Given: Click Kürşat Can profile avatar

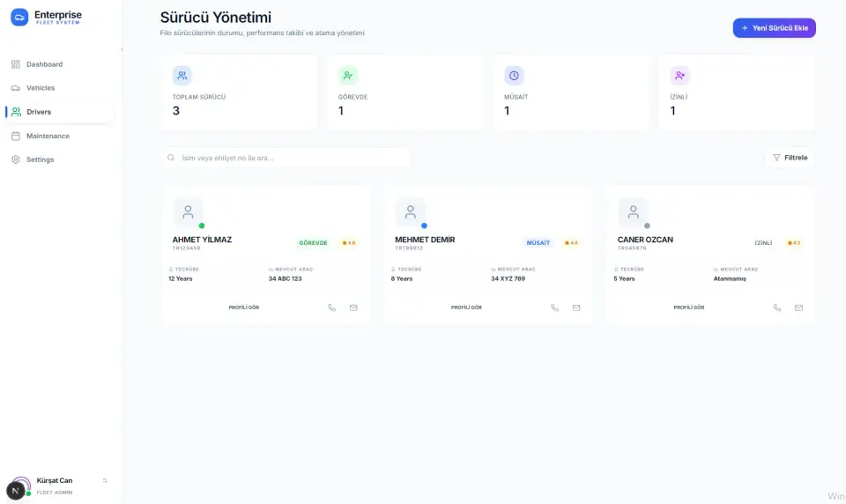Looking at the screenshot, I should pyautogui.click(x=20, y=486).
